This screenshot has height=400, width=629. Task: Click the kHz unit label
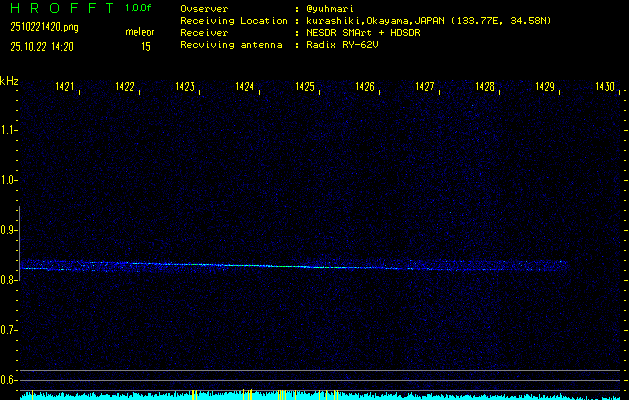[9, 81]
